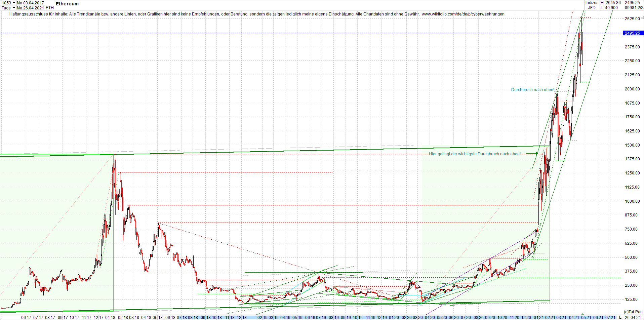Click the L: 40.900 low value
The image size is (644, 320).
point(609,8)
